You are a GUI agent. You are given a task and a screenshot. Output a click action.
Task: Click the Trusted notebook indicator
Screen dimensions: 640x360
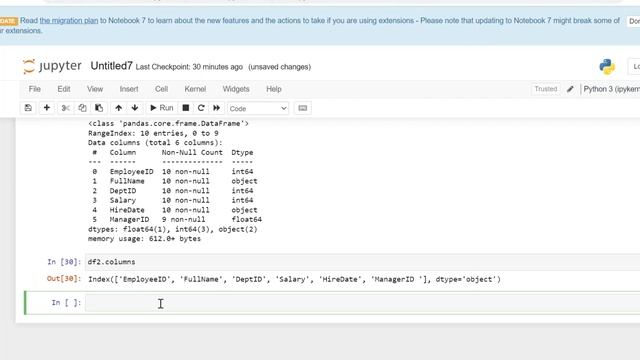pyautogui.click(x=545, y=89)
